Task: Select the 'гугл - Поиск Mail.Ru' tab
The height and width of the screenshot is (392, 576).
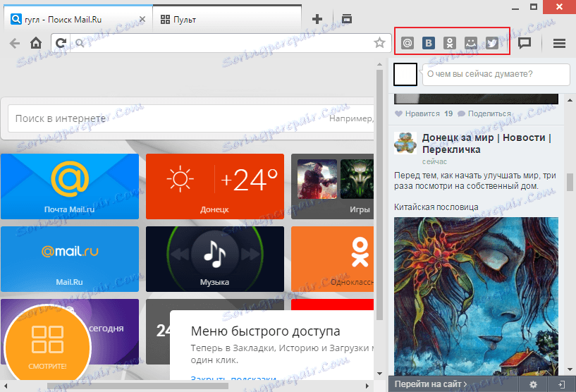Action: coord(78,20)
